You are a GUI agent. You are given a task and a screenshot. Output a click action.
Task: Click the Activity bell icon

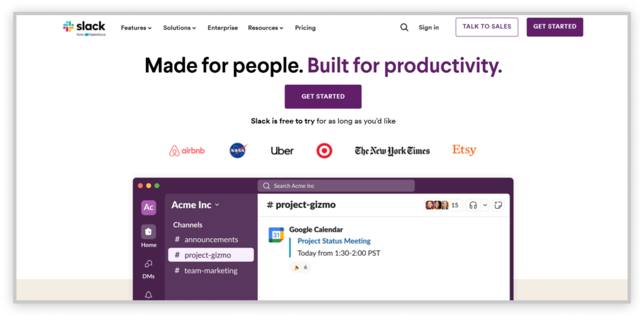pyautogui.click(x=148, y=295)
